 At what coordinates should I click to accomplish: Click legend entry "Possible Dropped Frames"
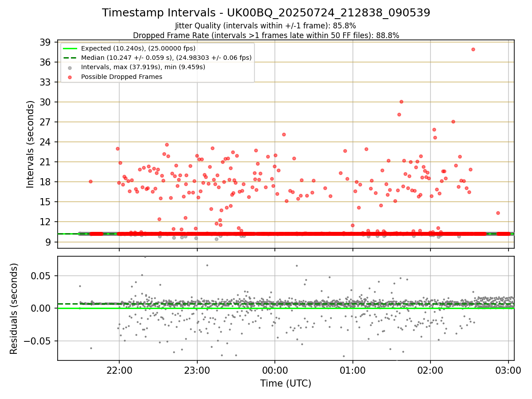(x=121, y=77)
